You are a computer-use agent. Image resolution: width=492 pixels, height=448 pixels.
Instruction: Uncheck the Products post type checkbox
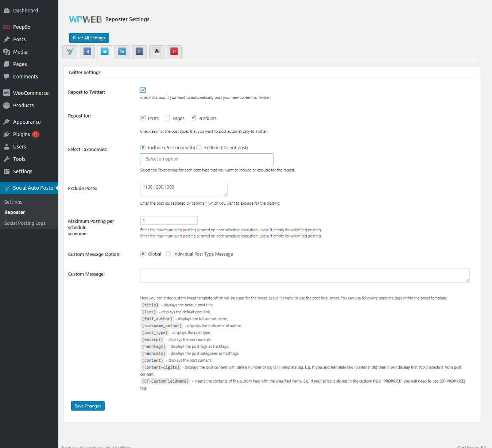(x=193, y=118)
